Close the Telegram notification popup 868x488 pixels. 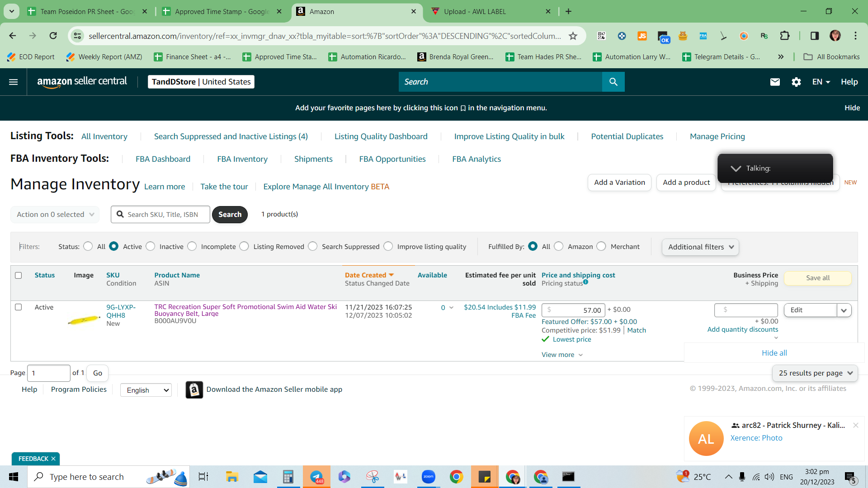(855, 425)
